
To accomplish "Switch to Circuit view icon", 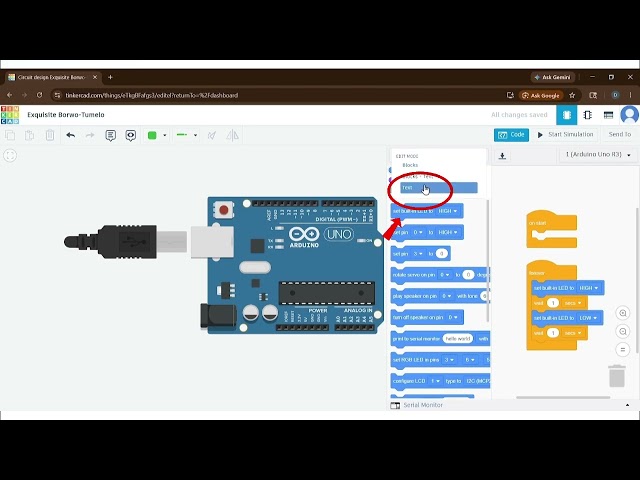I will click(x=567, y=115).
